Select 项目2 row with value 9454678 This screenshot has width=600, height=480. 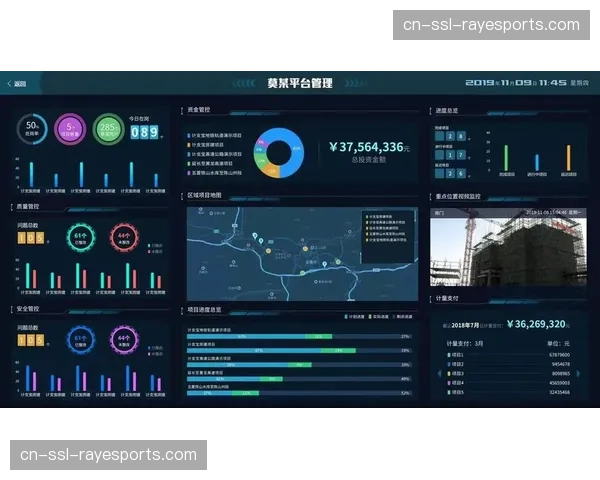pyautogui.click(x=509, y=364)
